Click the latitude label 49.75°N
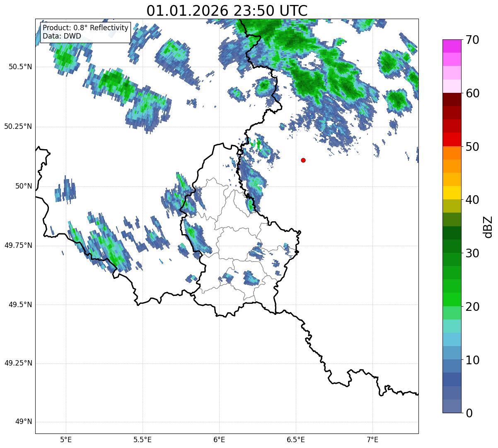 pos(18,245)
